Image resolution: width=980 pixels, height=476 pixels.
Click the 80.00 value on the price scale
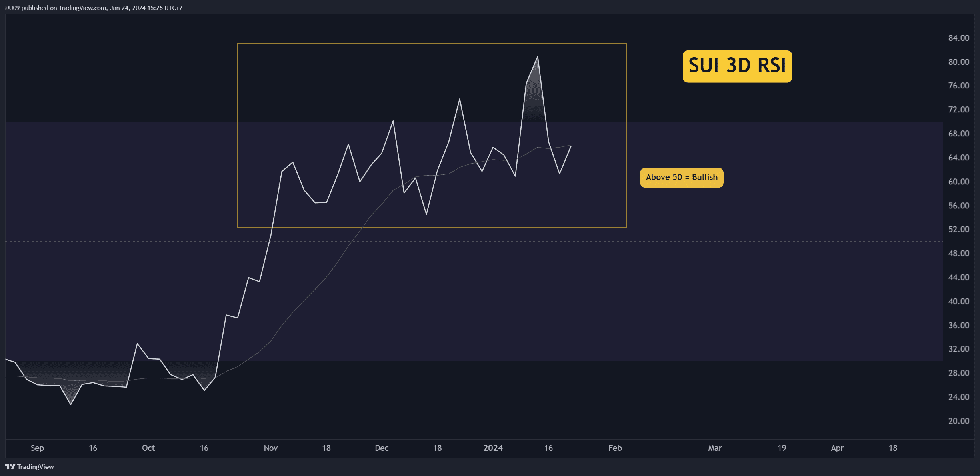coord(958,62)
